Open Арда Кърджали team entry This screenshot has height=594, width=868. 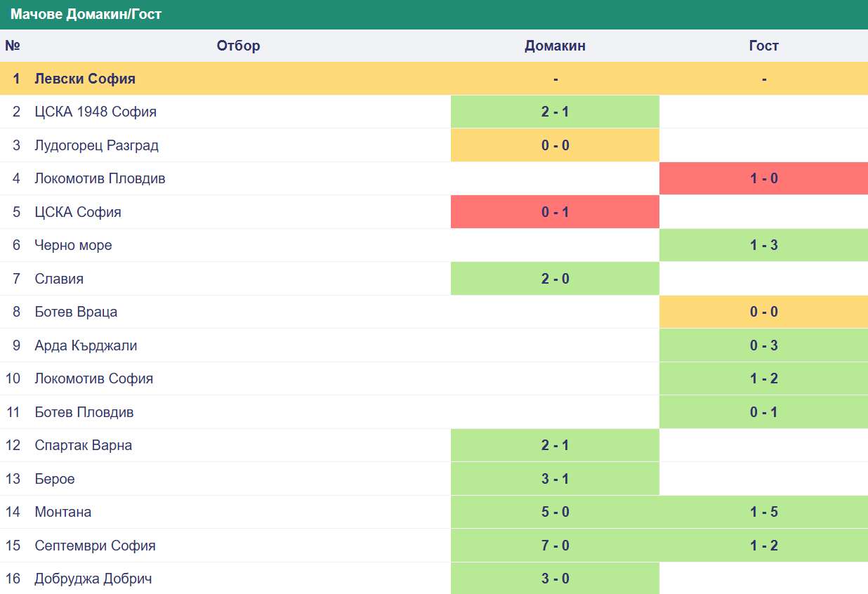(x=86, y=345)
